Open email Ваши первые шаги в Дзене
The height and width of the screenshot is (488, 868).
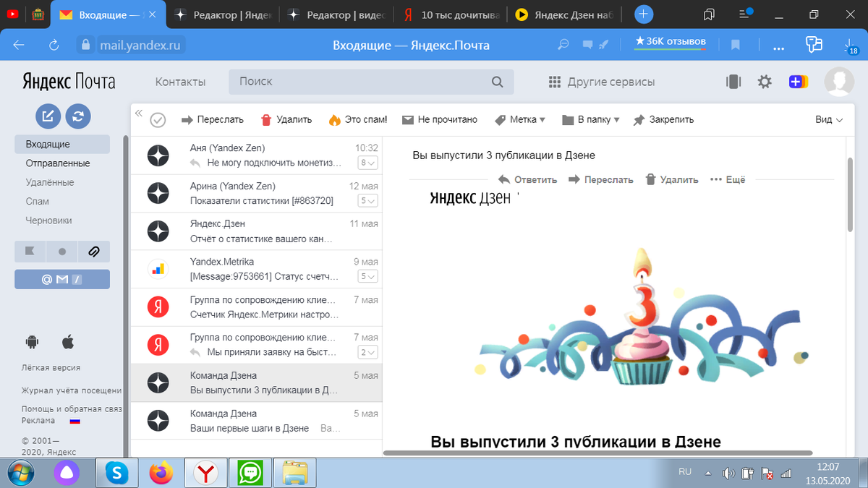coord(256,421)
